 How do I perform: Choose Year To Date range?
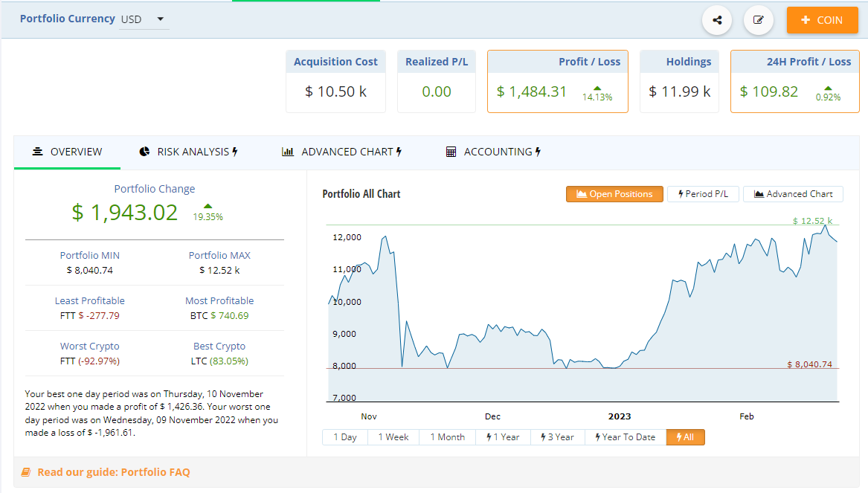pos(625,437)
